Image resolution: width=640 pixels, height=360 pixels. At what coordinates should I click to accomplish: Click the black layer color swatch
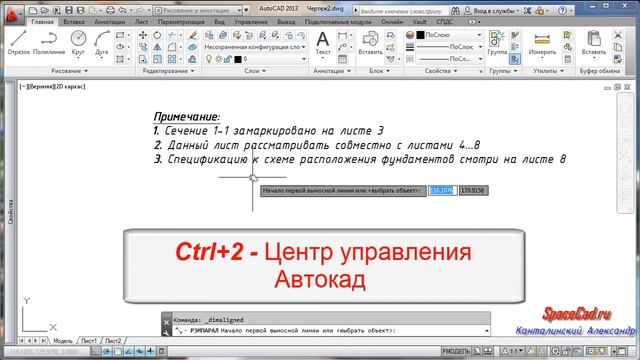click(238, 59)
